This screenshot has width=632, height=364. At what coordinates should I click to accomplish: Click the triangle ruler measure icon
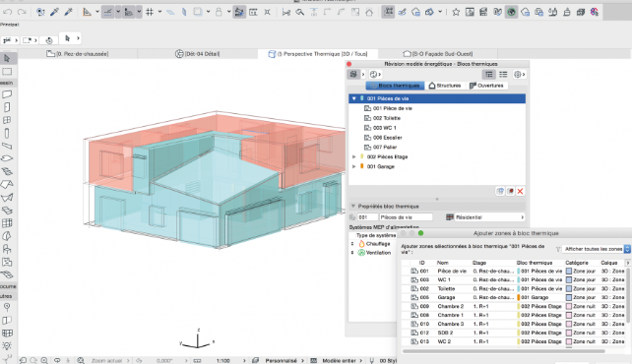click(87, 12)
